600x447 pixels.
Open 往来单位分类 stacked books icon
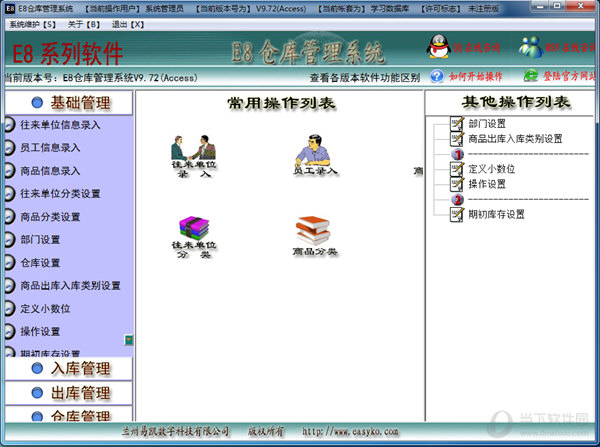pos(194,237)
